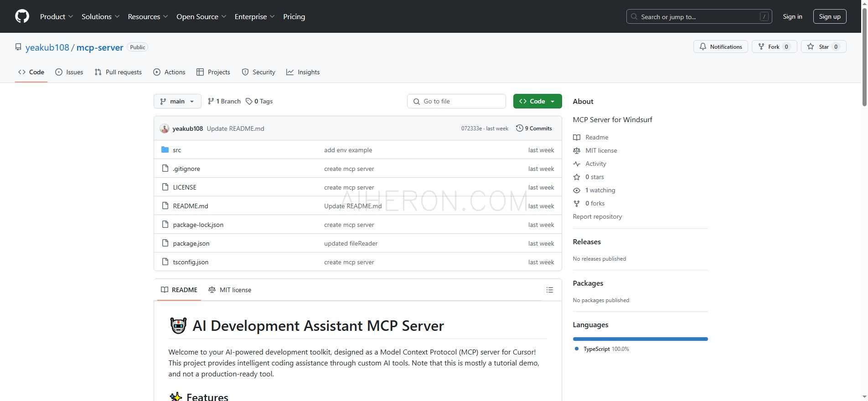
Task: Focus the Search or jump to field
Action: tap(699, 17)
